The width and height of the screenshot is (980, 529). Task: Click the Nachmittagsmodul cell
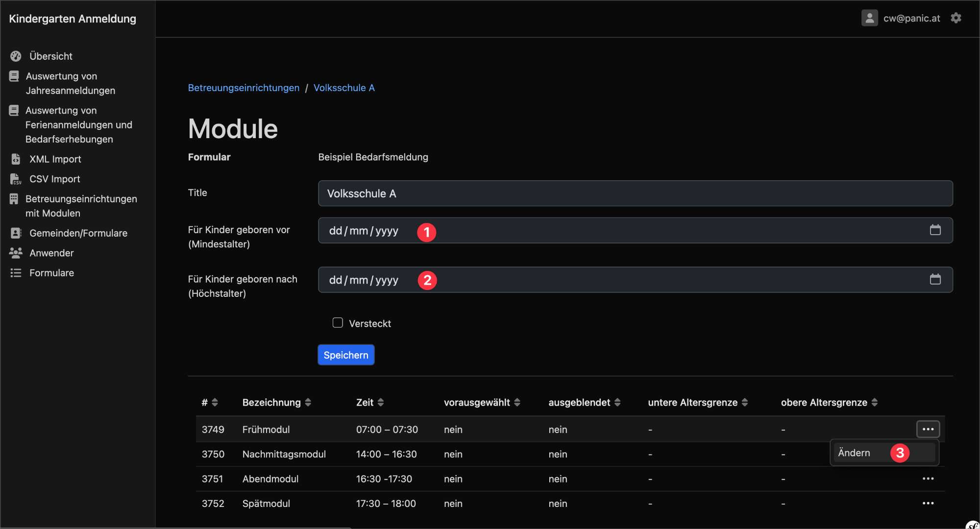pos(284,454)
